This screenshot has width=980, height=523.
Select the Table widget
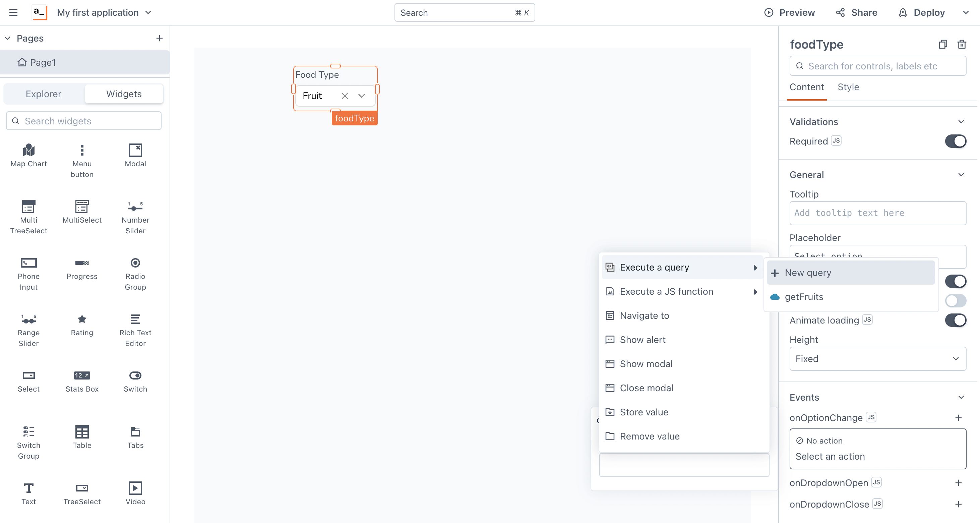[x=82, y=438]
